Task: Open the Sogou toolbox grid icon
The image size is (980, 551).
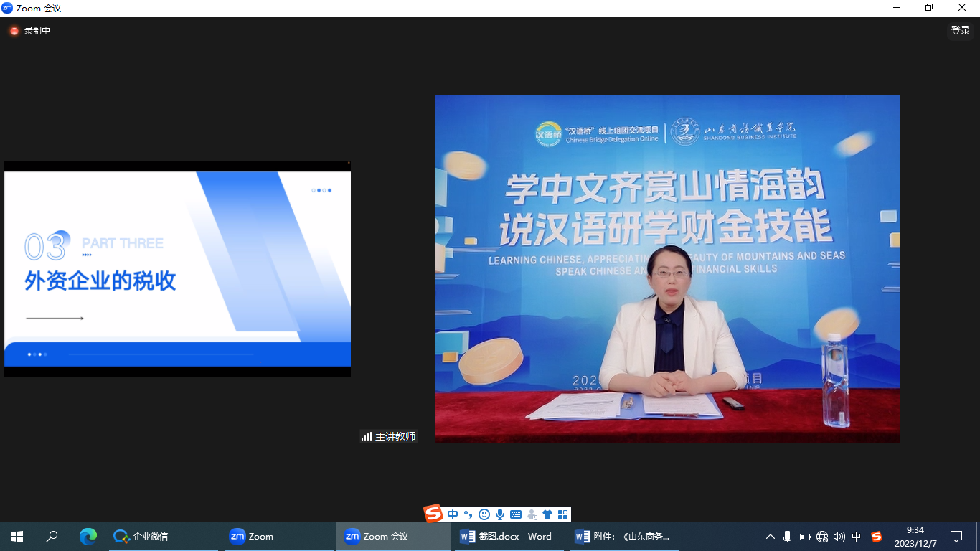Action: pyautogui.click(x=562, y=514)
